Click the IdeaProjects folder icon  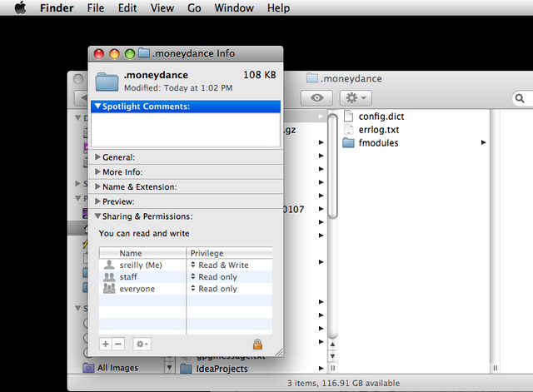click(186, 369)
